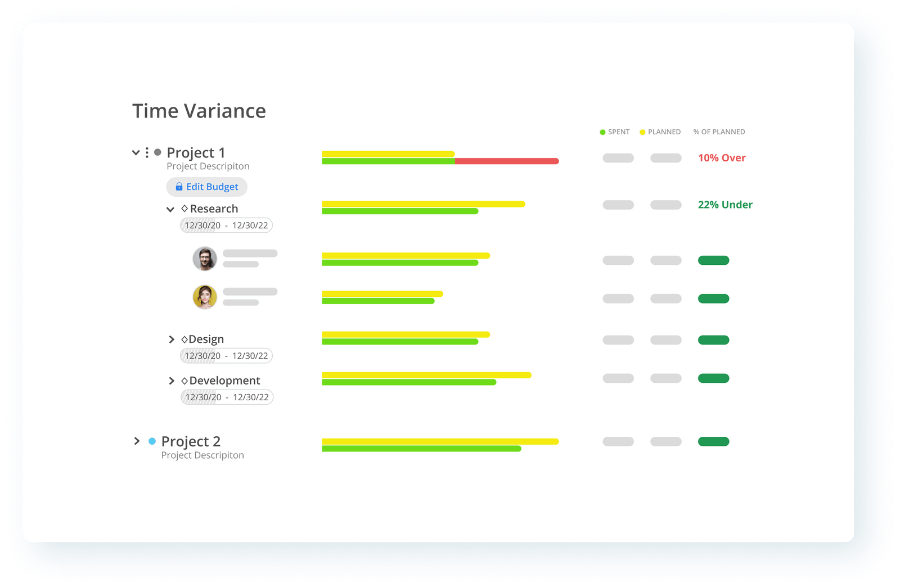
Task: Click the kebab menu beside Project 1
Action: click(x=147, y=152)
